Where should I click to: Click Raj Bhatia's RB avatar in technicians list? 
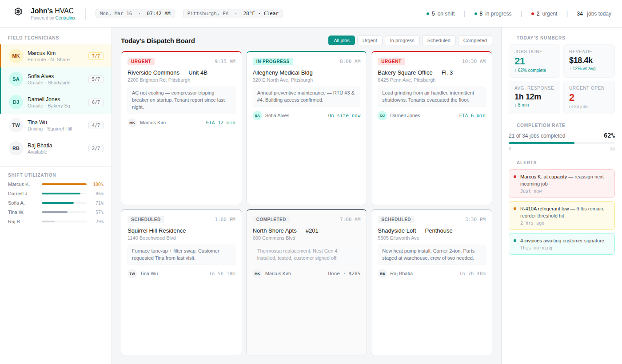click(16, 148)
